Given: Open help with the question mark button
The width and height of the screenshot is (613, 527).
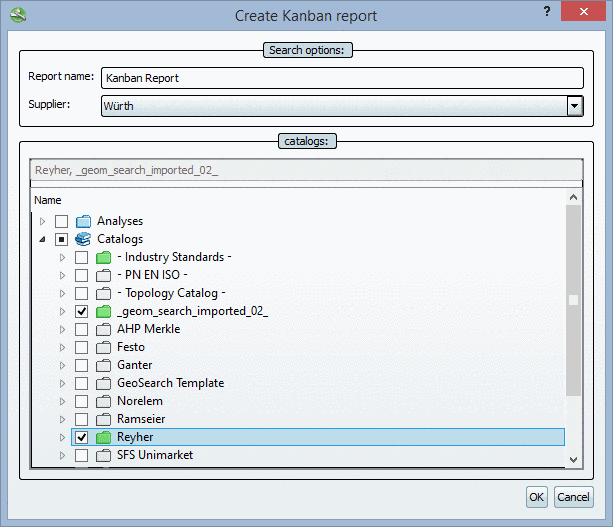Looking at the screenshot, I should [x=547, y=11].
